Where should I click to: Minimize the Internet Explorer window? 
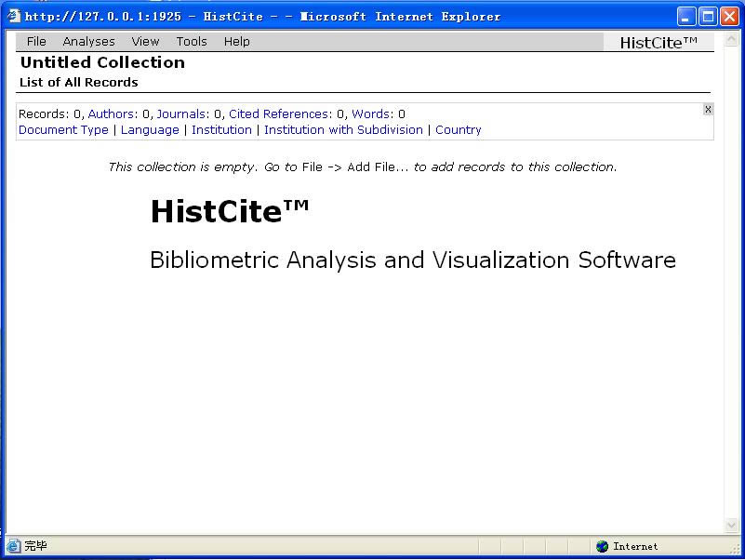(x=685, y=17)
